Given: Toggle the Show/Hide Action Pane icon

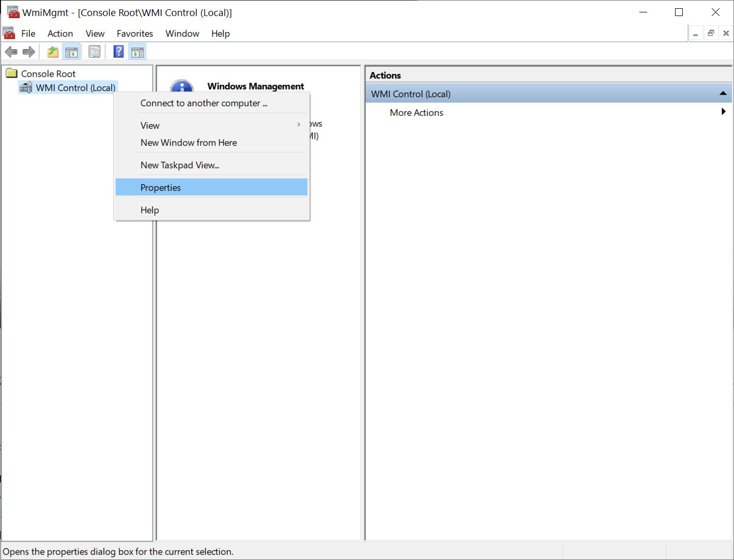Looking at the screenshot, I should point(138,52).
